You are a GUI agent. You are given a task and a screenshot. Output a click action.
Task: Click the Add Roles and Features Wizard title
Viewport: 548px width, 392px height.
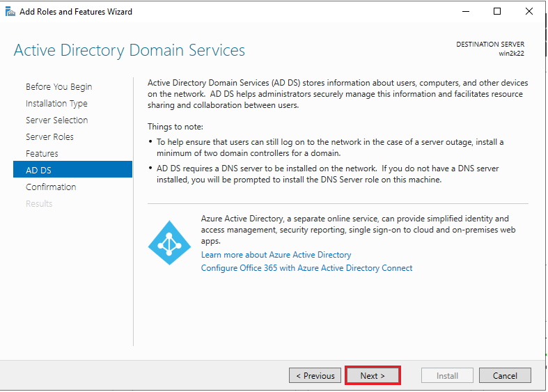(76, 12)
